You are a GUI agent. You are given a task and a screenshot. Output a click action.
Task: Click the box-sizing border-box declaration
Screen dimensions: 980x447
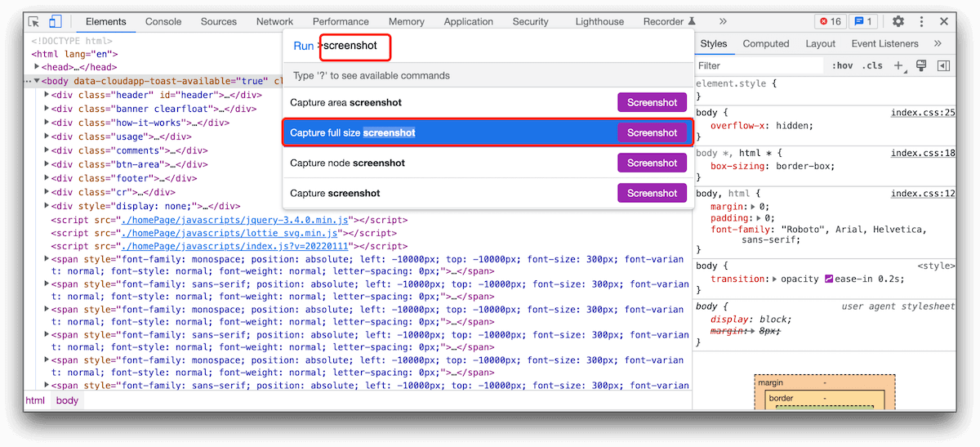pos(773,166)
